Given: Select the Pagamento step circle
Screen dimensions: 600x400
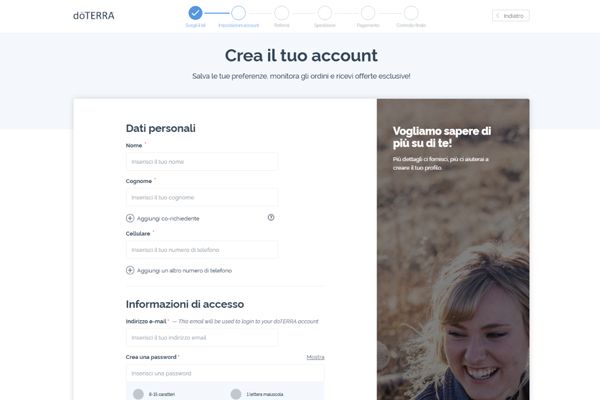Looking at the screenshot, I should pyautogui.click(x=368, y=13).
